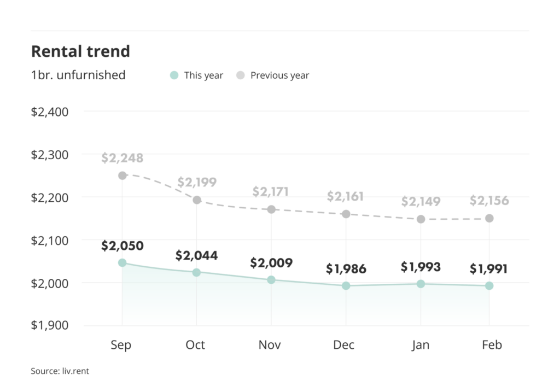
Task: Open the Source: liv.rent text
Action: (60, 371)
